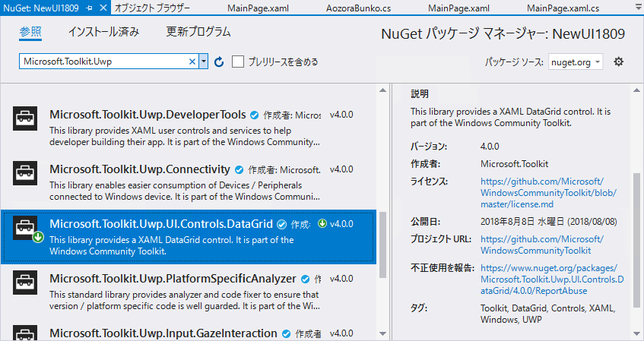Screen dimensions: 644x341
Task: Click the Connectivity package toolbox icon
Action: coord(25,172)
